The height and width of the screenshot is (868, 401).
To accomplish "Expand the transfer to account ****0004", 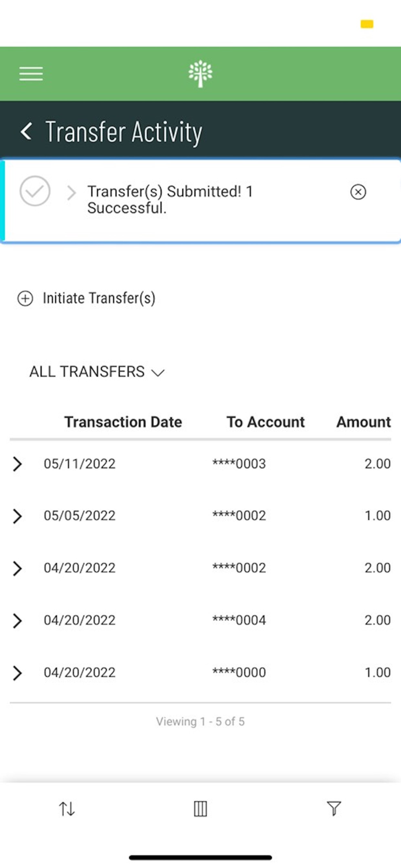I will (17, 620).
